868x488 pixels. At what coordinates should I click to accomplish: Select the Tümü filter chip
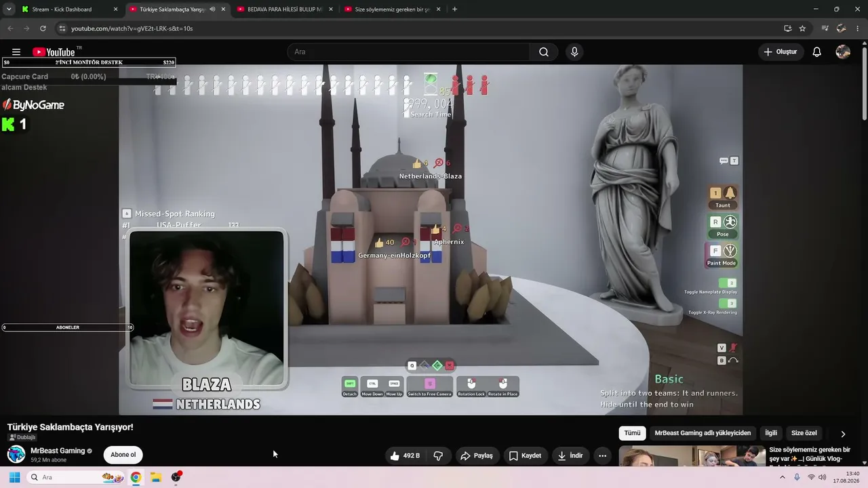pyautogui.click(x=632, y=433)
